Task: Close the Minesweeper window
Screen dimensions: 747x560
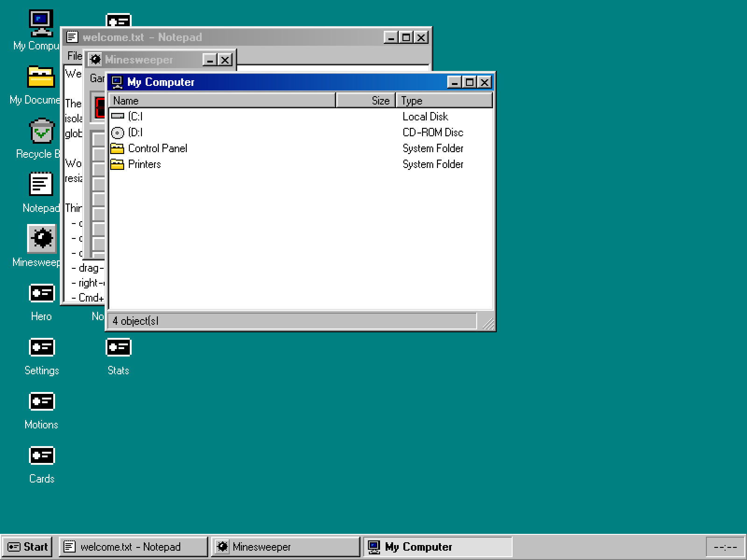Action: click(x=225, y=60)
